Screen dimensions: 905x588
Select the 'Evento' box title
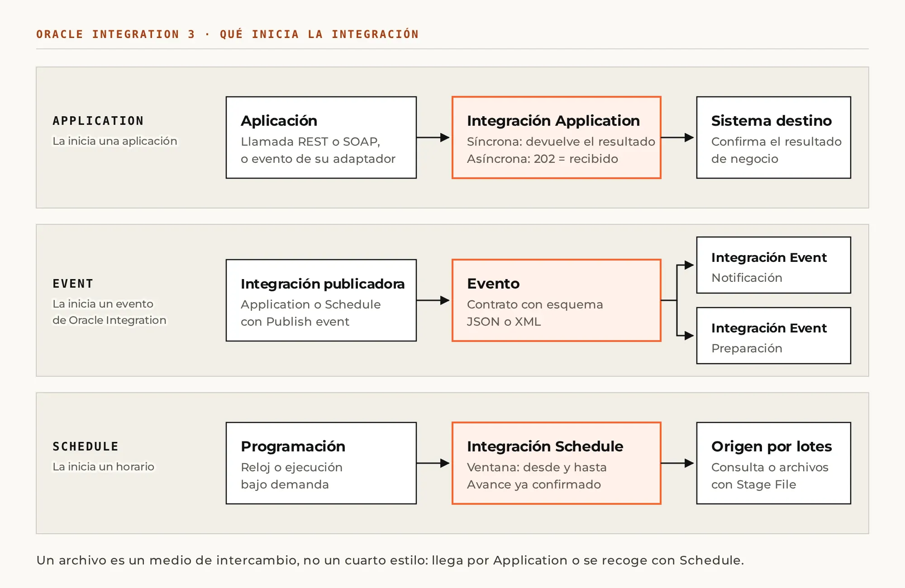coord(493,284)
